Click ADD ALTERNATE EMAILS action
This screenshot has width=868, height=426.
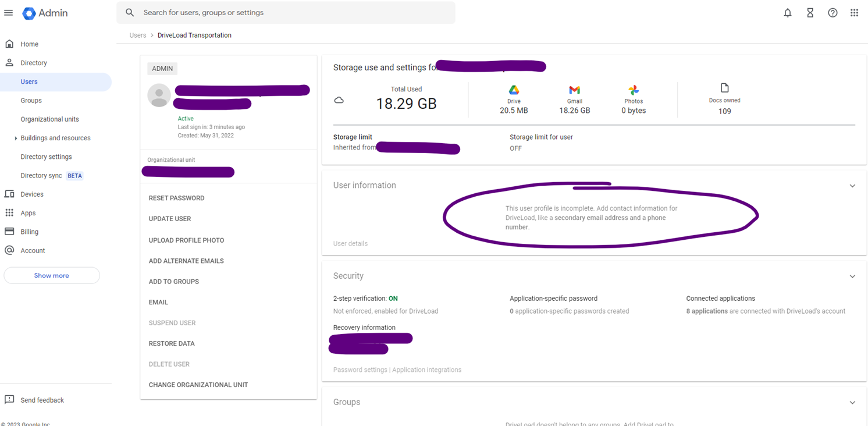[x=186, y=261]
